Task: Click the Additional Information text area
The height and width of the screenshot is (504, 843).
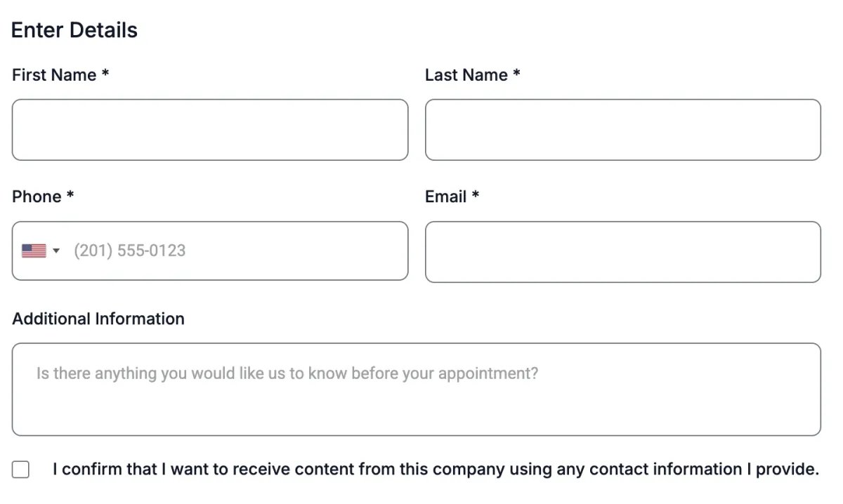Action: pyautogui.click(x=416, y=390)
